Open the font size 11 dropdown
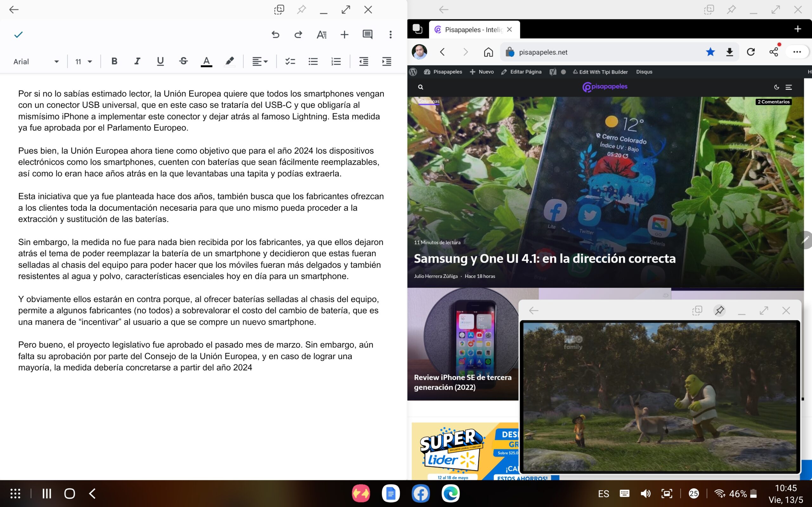Image resolution: width=812 pixels, height=507 pixels. pos(83,62)
